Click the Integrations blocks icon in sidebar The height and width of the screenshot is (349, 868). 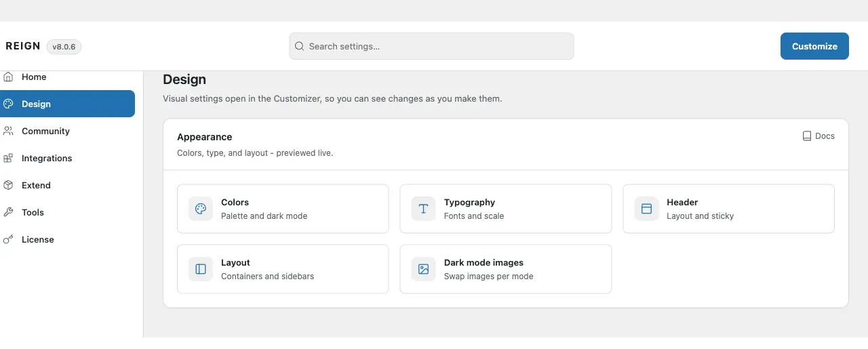pos(8,158)
